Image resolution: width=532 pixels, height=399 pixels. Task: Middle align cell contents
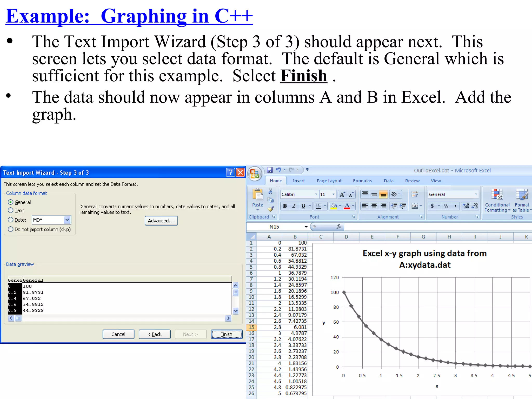(374, 194)
